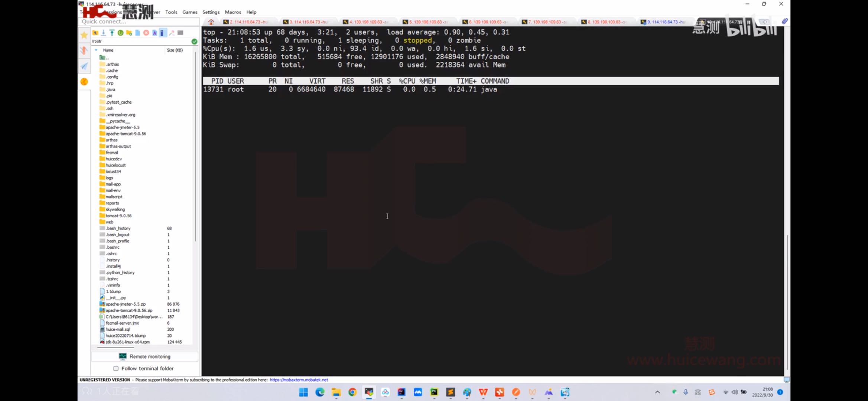
Task: Click the file list vertical scrollbar
Action: point(195,149)
